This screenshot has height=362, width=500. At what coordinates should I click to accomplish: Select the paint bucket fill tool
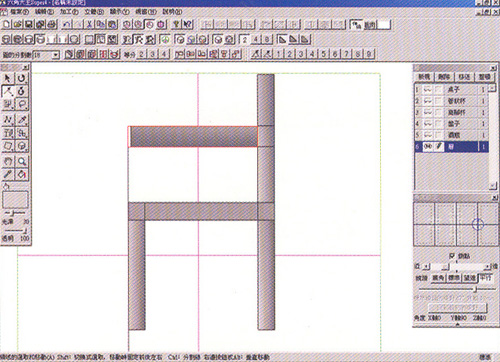pos(22,174)
